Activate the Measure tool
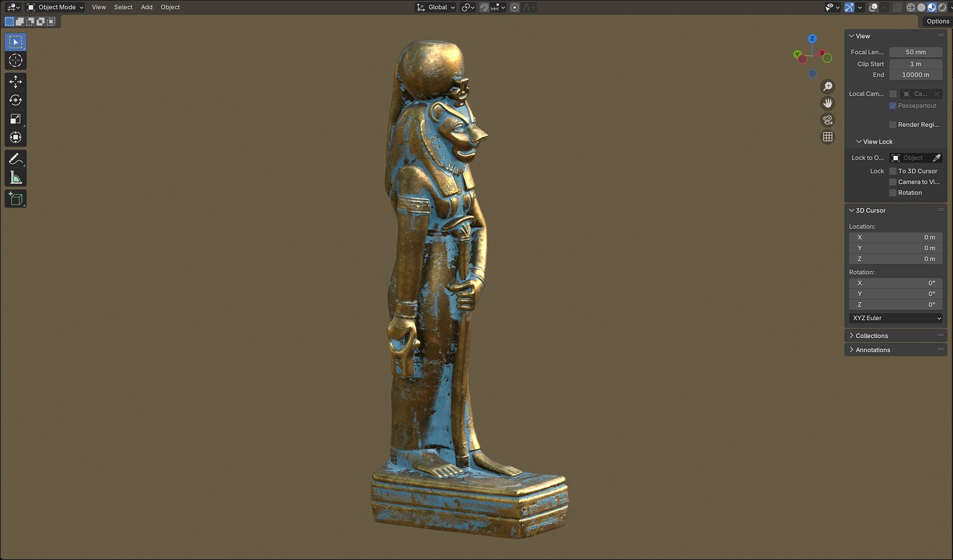The image size is (953, 560). point(16,178)
